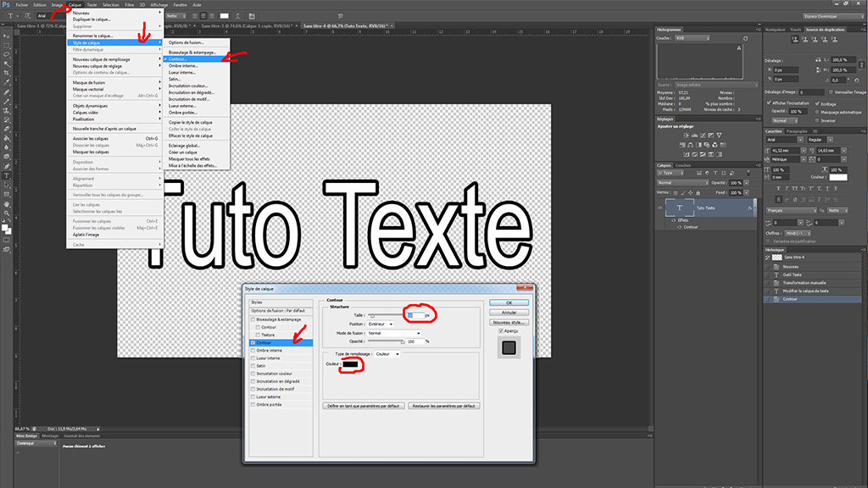Select the Rectangular Marquee tool
The width and height of the screenshot is (868, 488).
(x=7, y=46)
